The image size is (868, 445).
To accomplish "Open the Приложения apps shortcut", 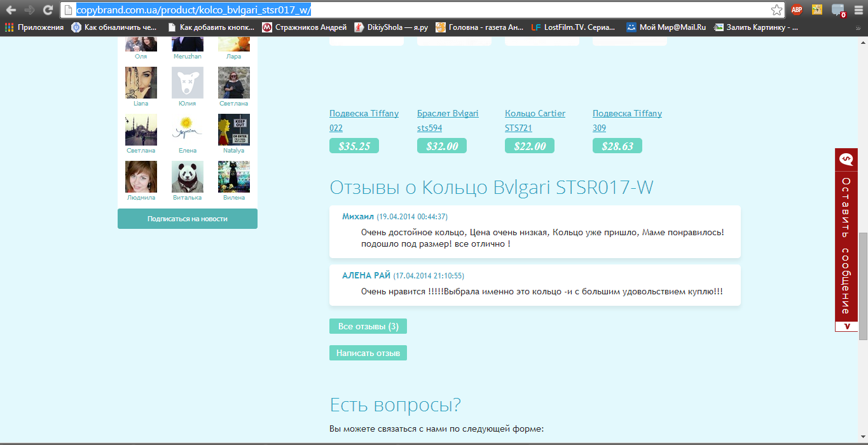I will 34,27.
